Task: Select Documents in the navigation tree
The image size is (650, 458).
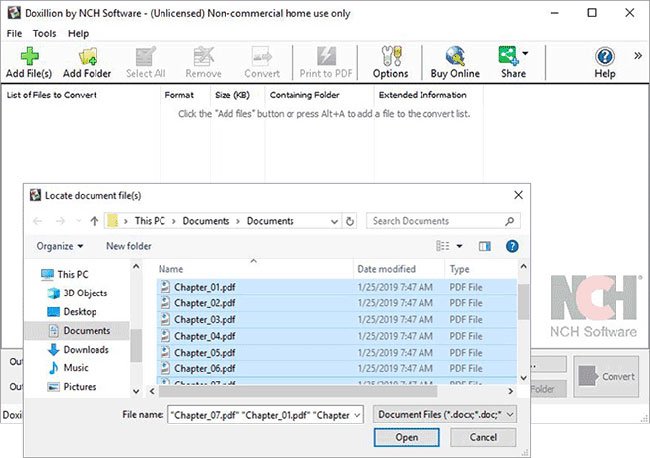Action: (77, 331)
